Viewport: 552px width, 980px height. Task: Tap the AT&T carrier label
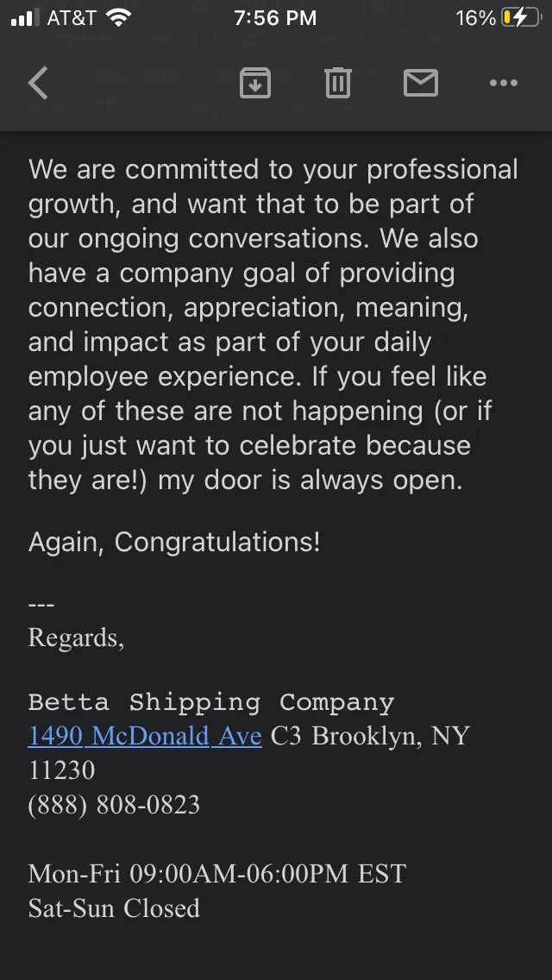tap(72, 18)
